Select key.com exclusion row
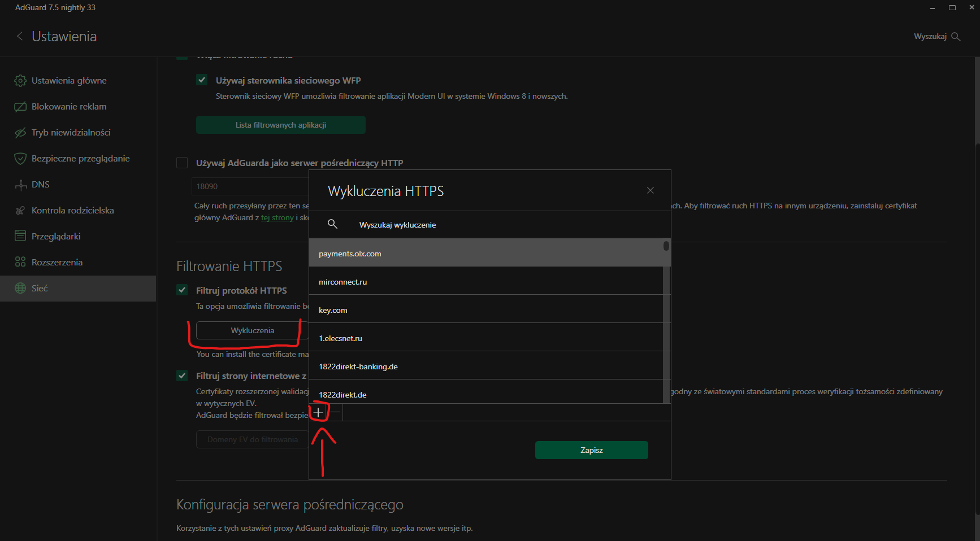The width and height of the screenshot is (980, 541). (x=486, y=309)
